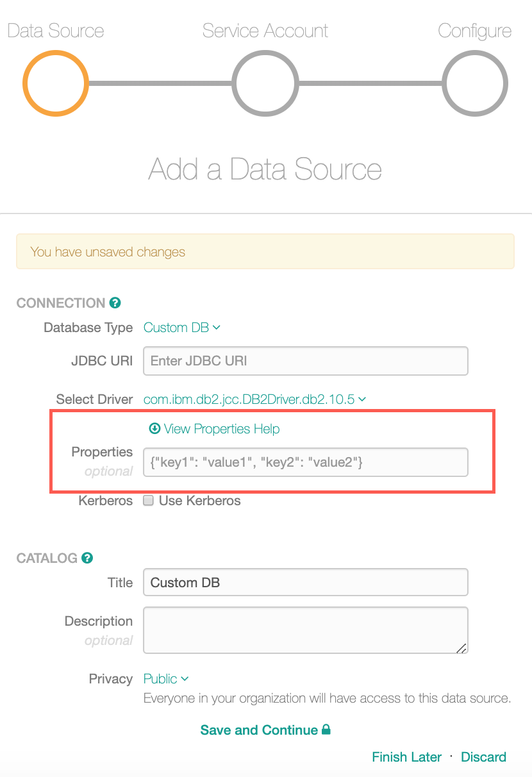
Task: Click the Finish Later link
Action: (407, 756)
